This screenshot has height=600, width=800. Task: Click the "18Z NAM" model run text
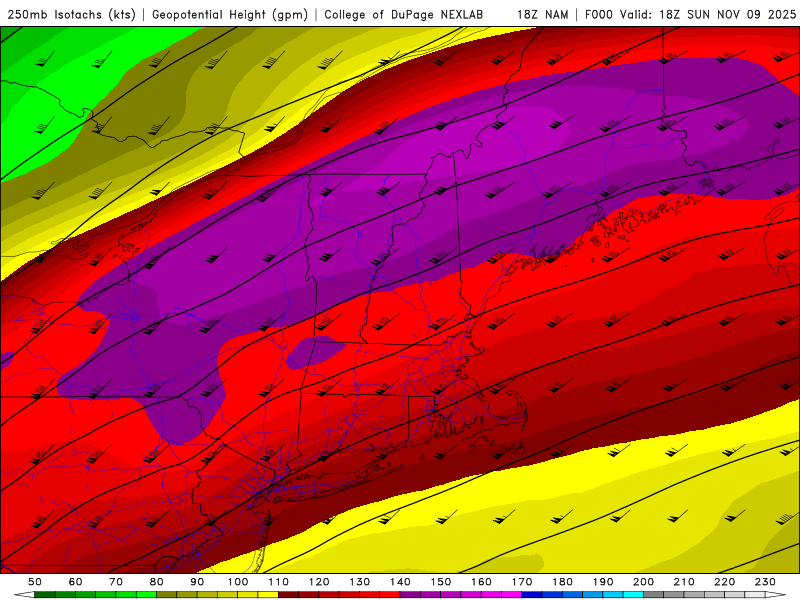tap(543, 15)
